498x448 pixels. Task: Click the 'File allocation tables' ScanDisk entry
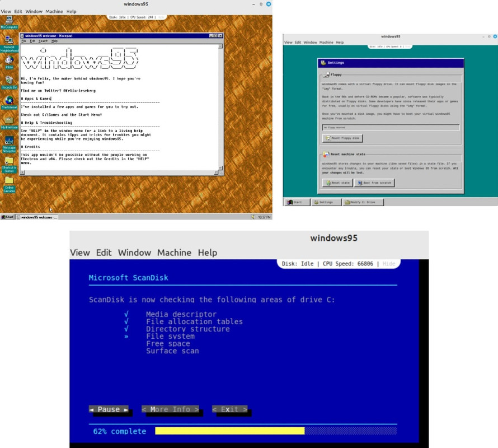(194, 322)
